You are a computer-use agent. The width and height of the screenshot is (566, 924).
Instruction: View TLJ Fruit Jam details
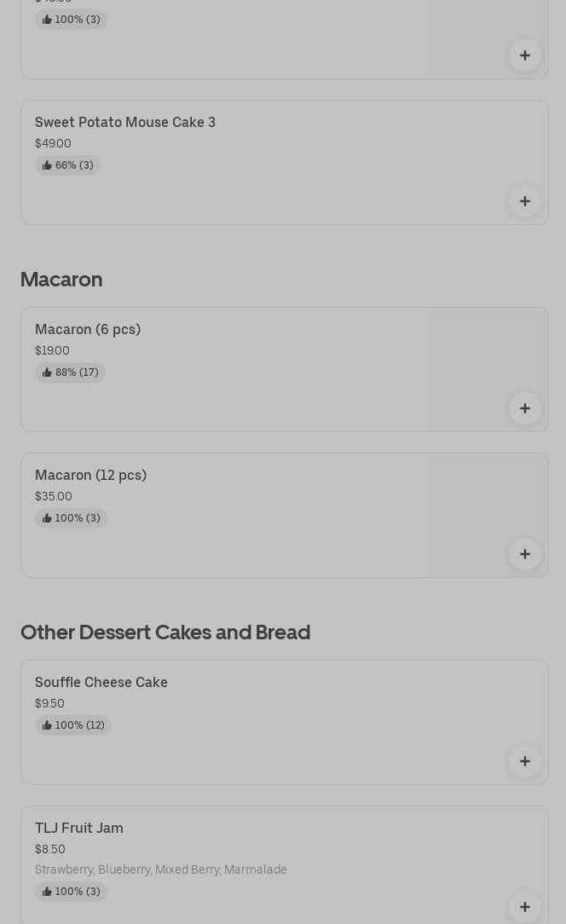[79, 829]
